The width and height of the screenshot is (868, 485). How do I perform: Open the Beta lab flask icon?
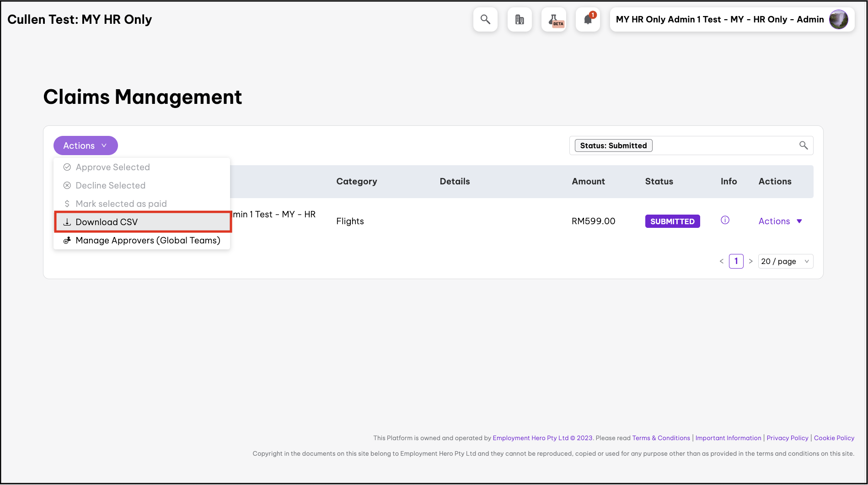pyautogui.click(x=554, y=20)
